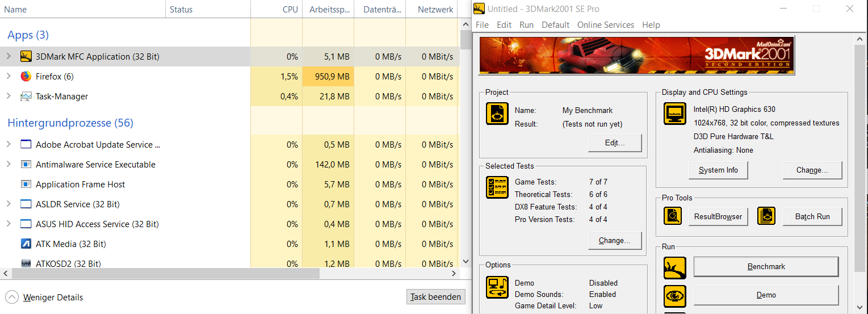Click the 3DMark MFC Application process icon
This screenshot has height=314, width=868.
[26, 56]
